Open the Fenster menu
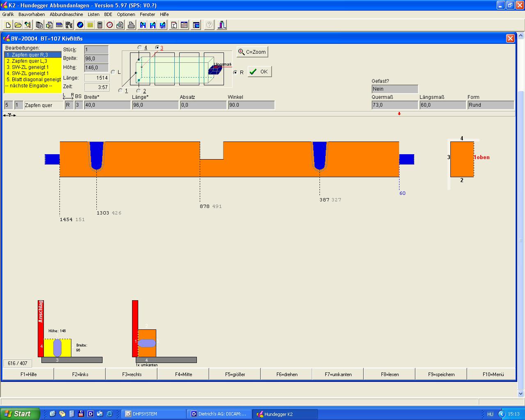The image size is (525, 420). coord(147,14)
